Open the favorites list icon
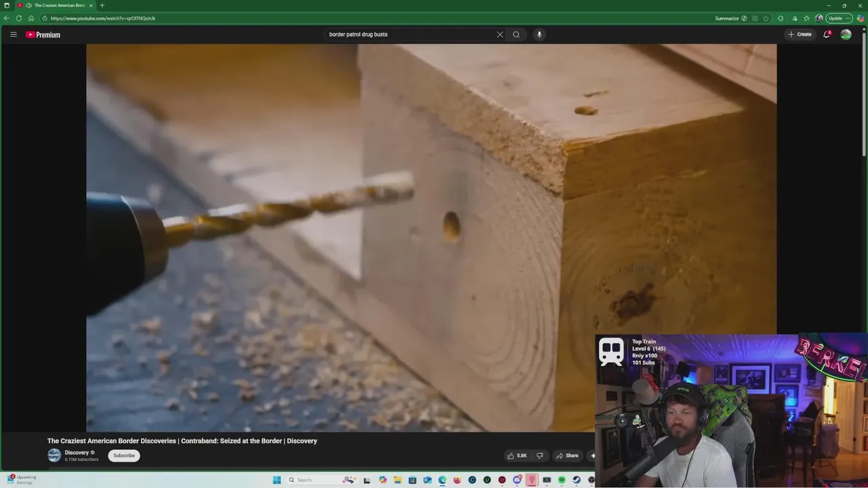868x488 pixels. tap(806, 18)
